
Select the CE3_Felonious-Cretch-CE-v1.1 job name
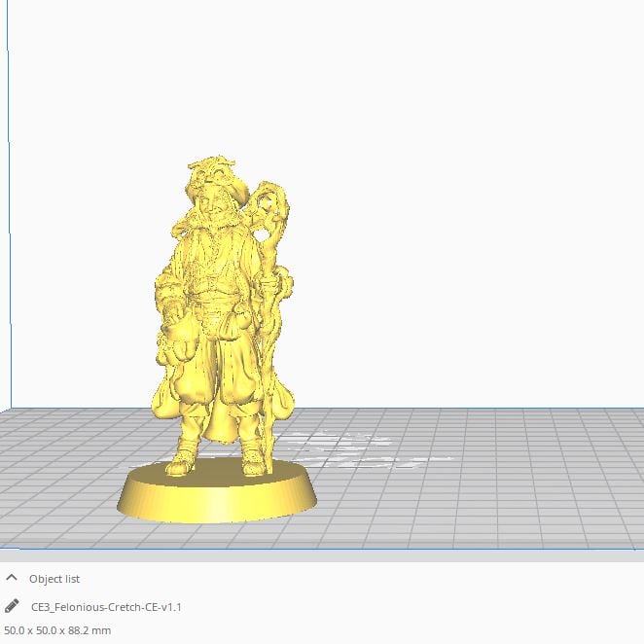tap(106, 606)
